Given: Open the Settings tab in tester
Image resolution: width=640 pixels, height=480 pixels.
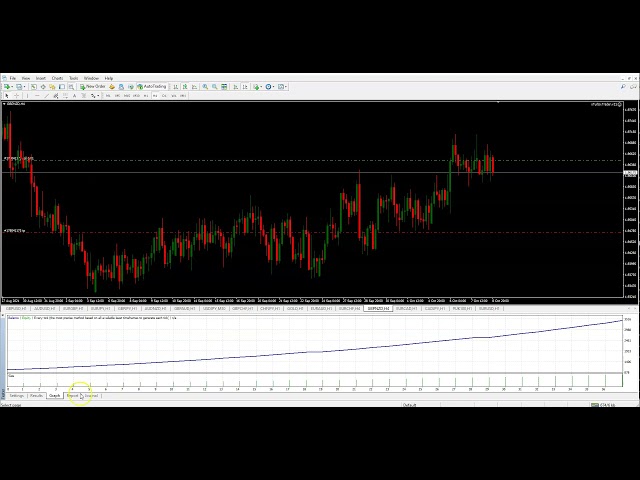Looking at the screenshot, I should (16, 396).
